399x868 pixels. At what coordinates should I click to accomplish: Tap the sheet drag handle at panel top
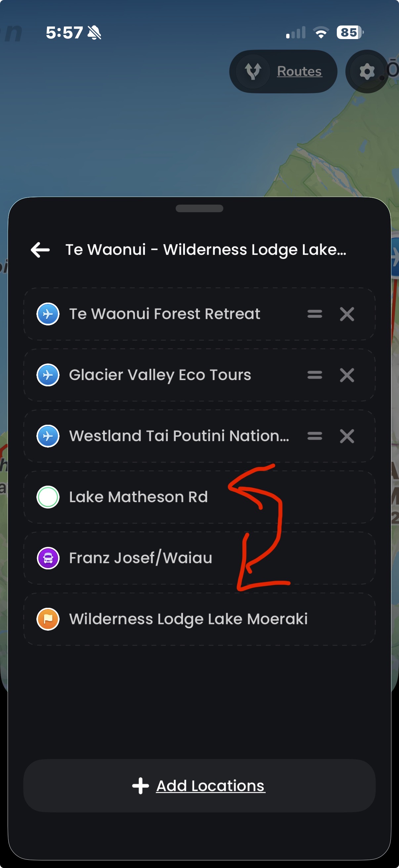[199, 209]
